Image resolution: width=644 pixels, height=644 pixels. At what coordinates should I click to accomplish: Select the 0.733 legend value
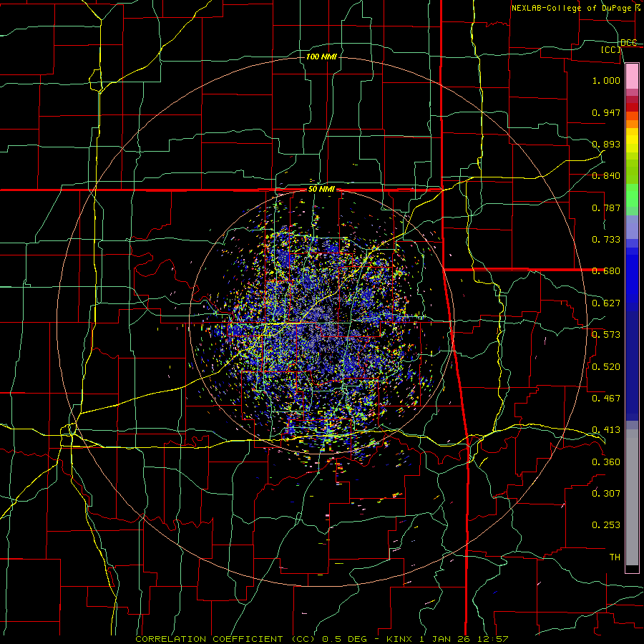tap(606, 240)
